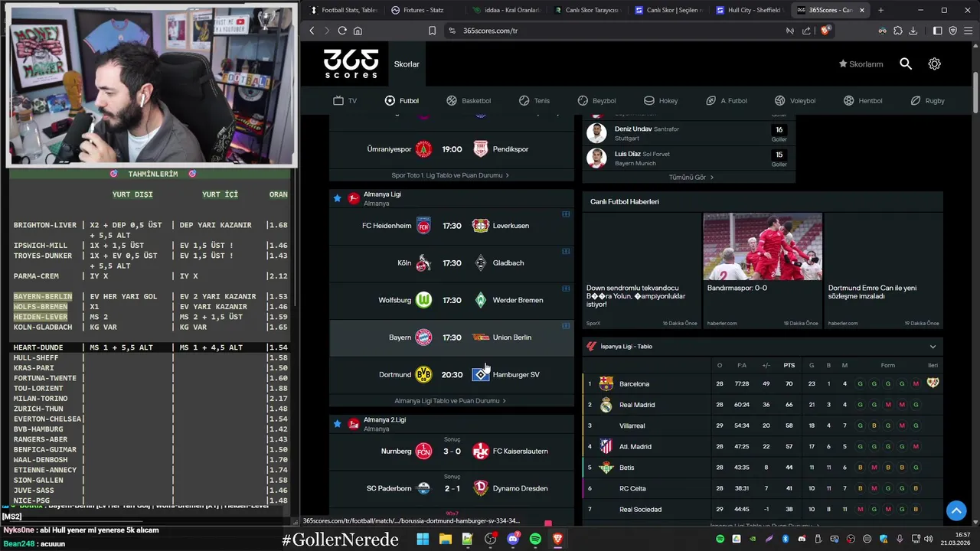Screen dimensions: 980x551
Task: Bookmark this page in the browser
Action: point(432,31)
